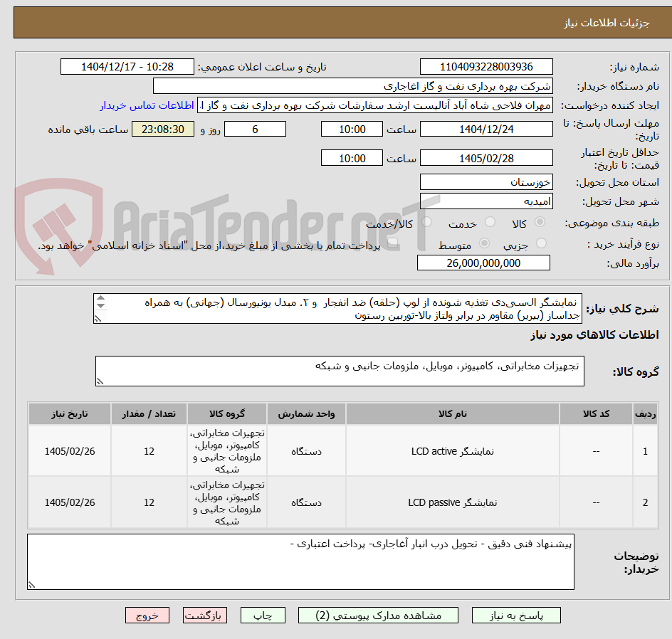Click quantity 12 in LCD active row
The width and height of the screenshot is (672, 639).
pos(149,451)
